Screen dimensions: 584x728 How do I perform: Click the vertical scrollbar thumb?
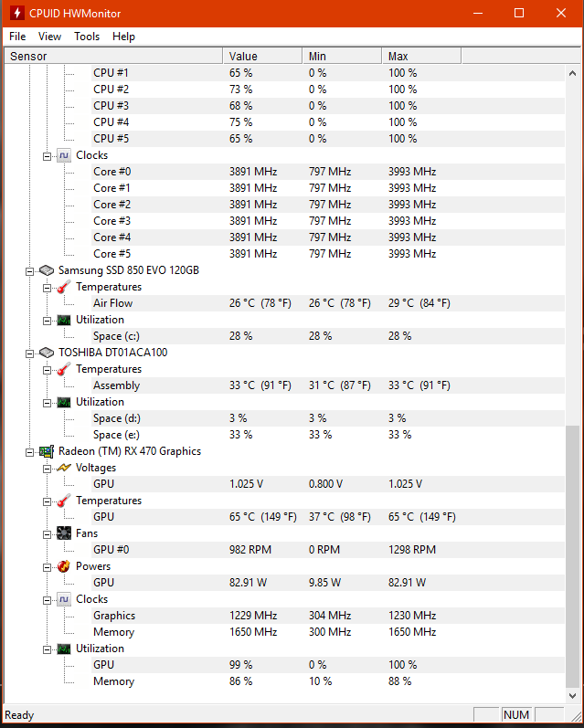pos(573,557)
